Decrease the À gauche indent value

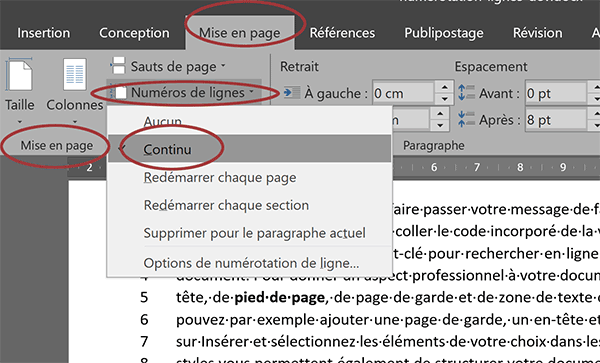[x=444, y=99]
